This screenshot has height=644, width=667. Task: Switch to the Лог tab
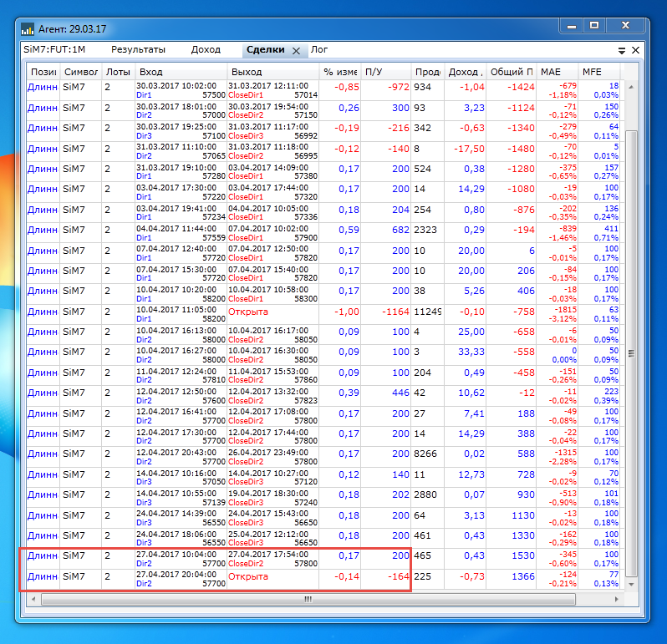click(319, 49)
